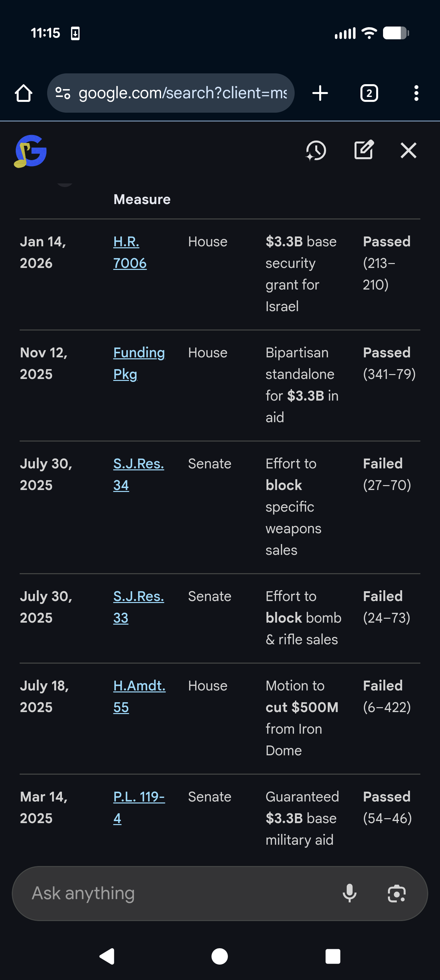440x980 pixels.
Task: Open the Funding Pkg link
Action: 138,363
